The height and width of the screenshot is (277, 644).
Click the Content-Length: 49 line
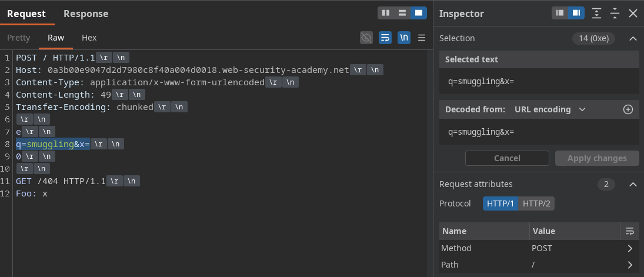80,95
